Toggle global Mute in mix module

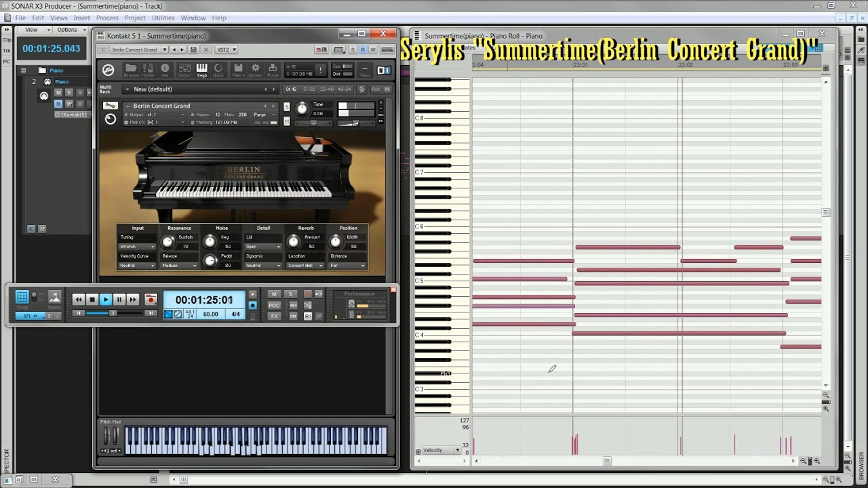[274, 294]
